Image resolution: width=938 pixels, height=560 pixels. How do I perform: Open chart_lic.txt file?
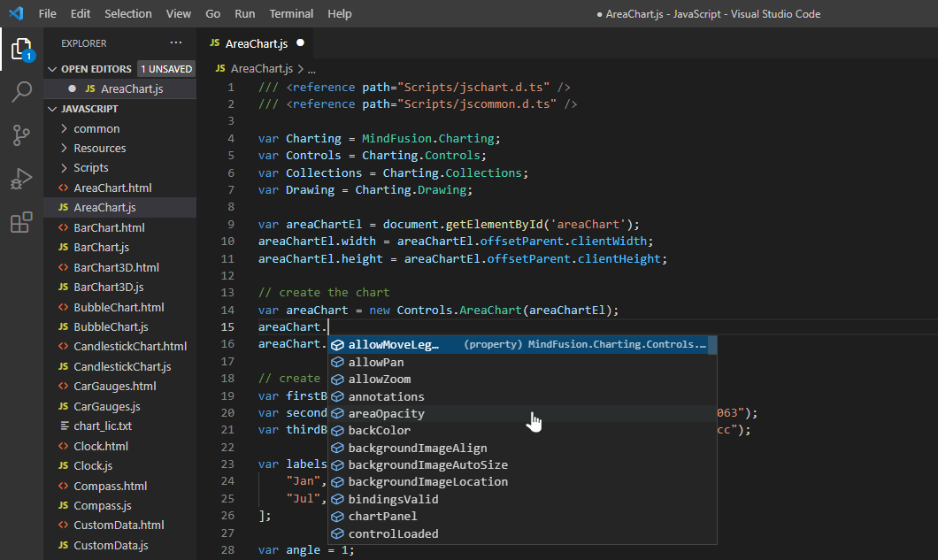pos(103,426)
